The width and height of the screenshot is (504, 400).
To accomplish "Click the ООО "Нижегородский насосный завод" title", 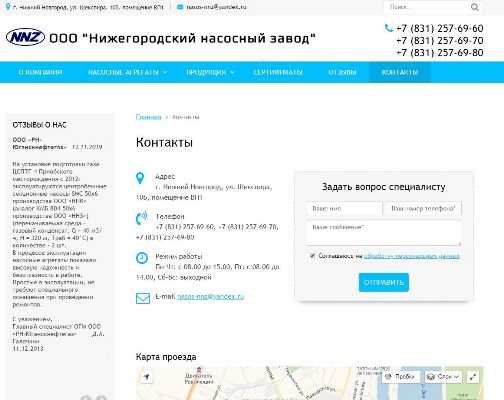I will click(182, 38).
